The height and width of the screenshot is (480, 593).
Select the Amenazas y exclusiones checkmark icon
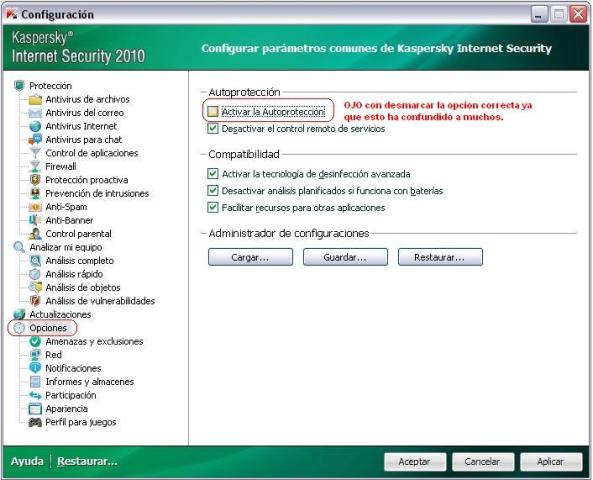(x=35, y=341)
